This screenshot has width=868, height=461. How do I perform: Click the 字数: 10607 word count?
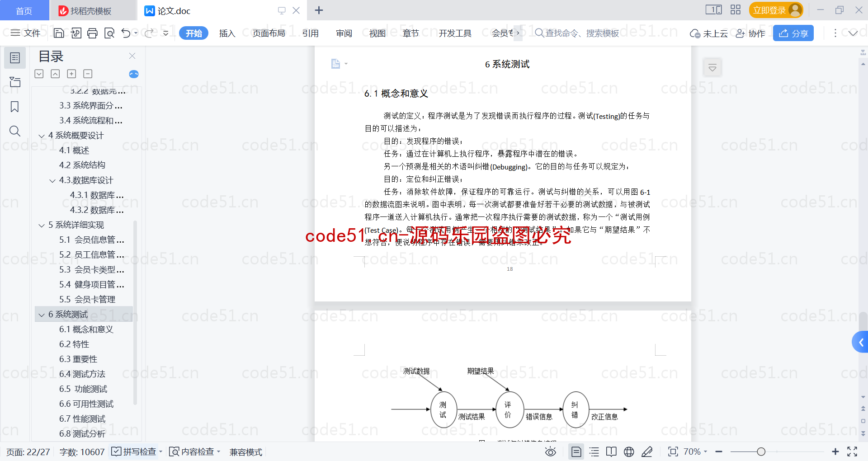(x=82, y=452)
